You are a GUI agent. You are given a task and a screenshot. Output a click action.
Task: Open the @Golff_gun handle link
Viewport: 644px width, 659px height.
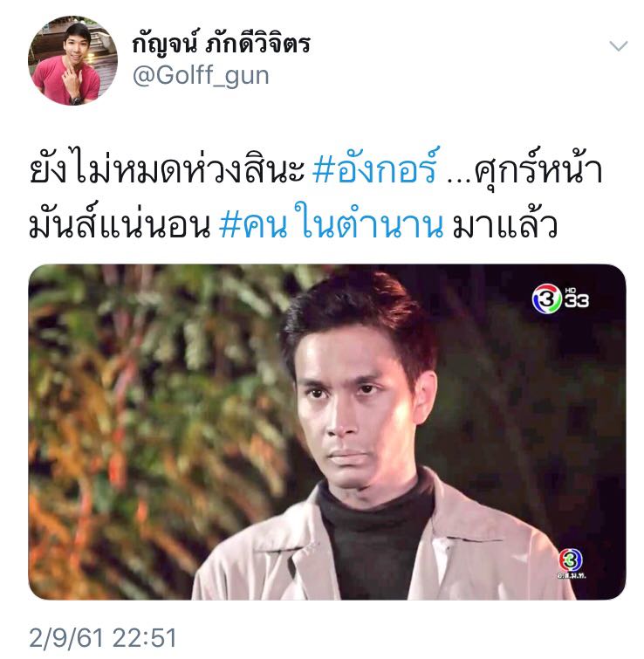(201, 76)
